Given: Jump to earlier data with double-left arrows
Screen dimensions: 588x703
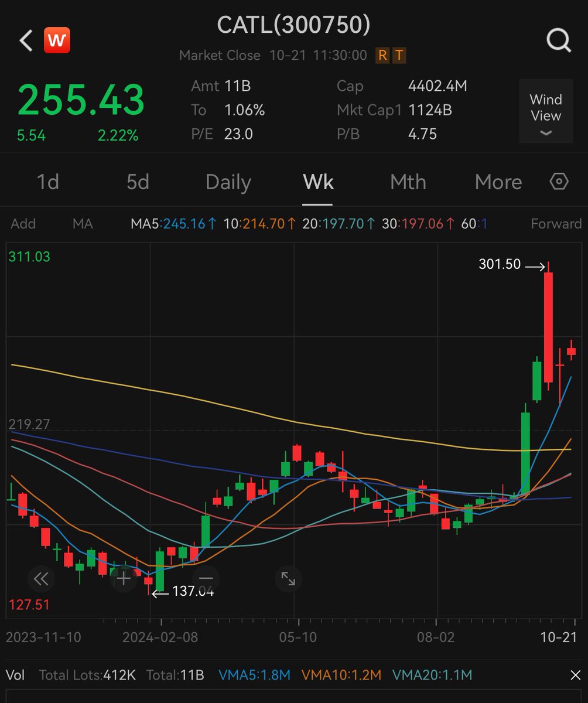Looking at the screenshot, I should 41,579.
